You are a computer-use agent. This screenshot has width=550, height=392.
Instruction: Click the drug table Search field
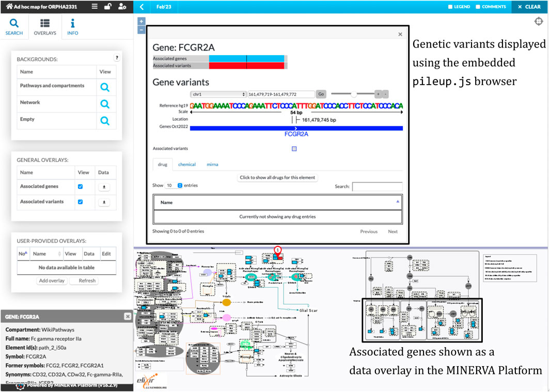coord(378,186)
